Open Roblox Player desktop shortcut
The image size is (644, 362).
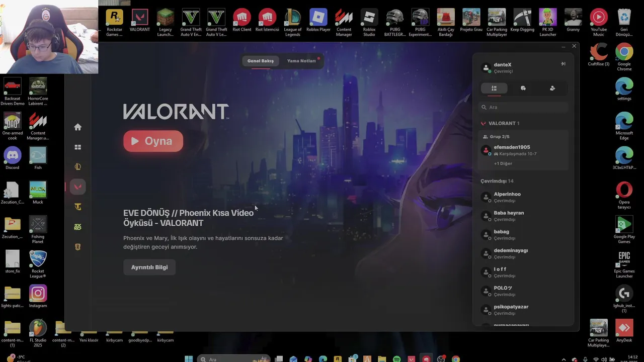[x=318, y=20]
